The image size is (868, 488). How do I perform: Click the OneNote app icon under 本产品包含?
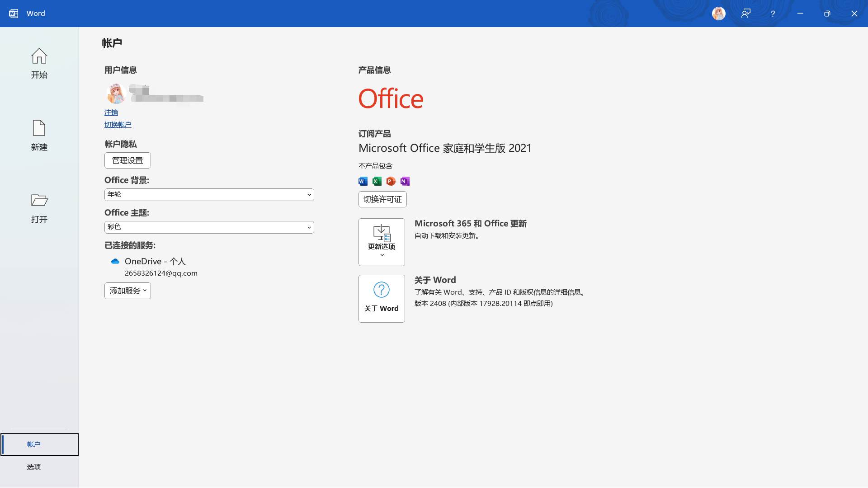405,181
